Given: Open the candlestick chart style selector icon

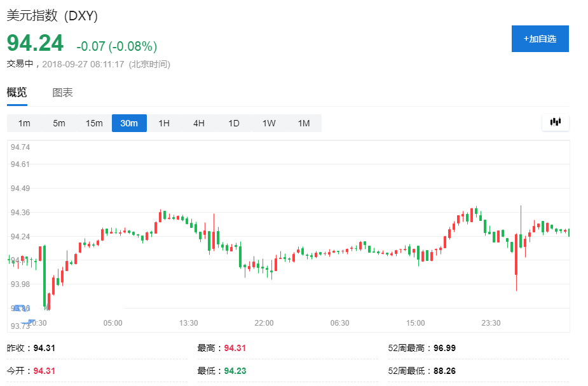Looking at the screenshot, I should 554,122.
